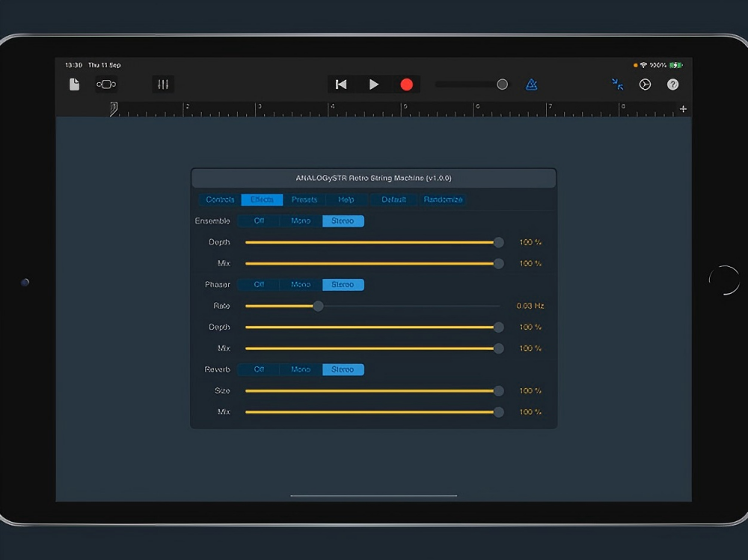Set Reverb to Mono
Viewport: 748px width, 560px height.
click(301, 369)
